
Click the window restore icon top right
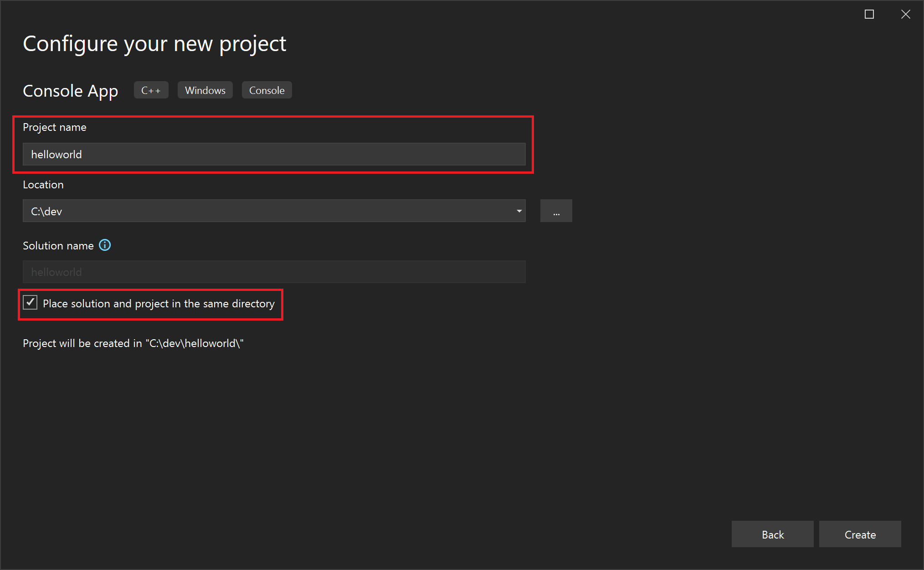[869, 12]
